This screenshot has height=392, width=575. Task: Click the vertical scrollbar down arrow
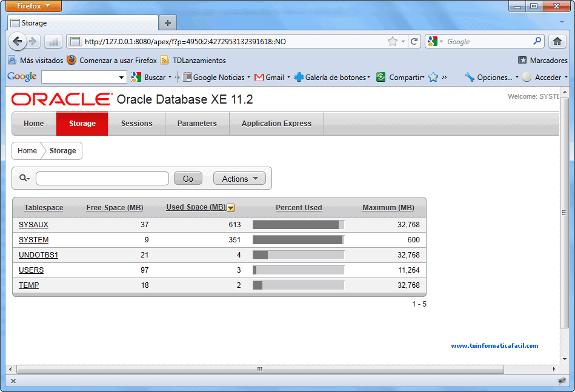(565, 359)
